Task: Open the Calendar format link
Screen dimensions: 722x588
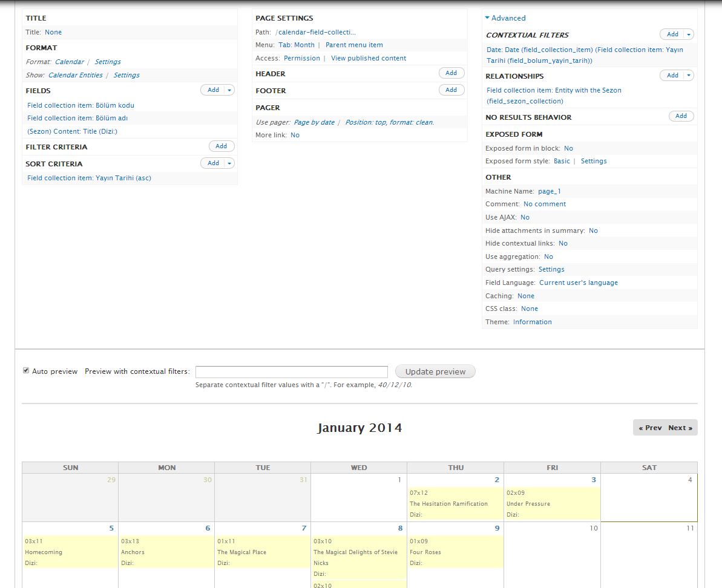Action: (x=70, y=62)
